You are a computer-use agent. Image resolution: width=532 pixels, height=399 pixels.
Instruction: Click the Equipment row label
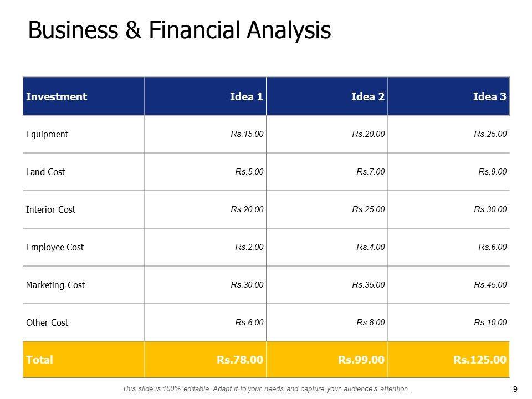[47, 134]
